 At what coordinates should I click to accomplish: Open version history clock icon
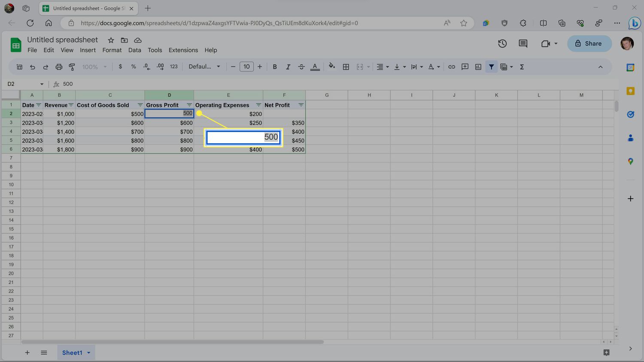502,43
